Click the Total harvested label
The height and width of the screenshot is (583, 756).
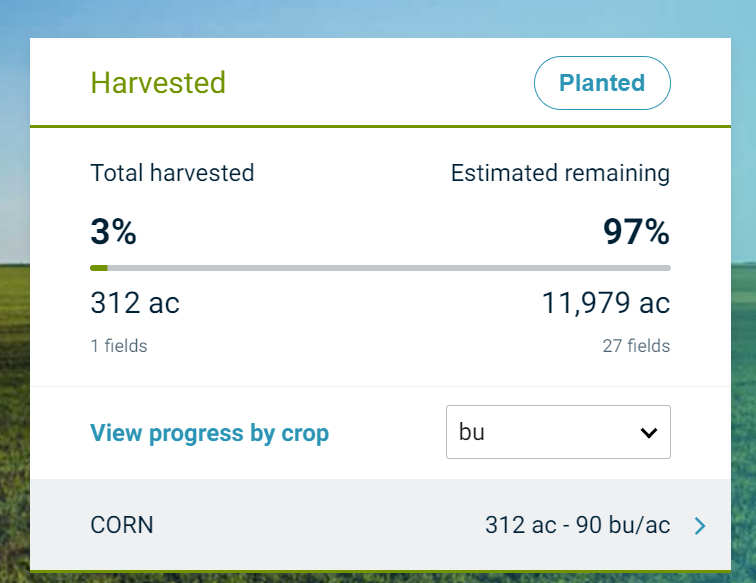pos(172,173)
